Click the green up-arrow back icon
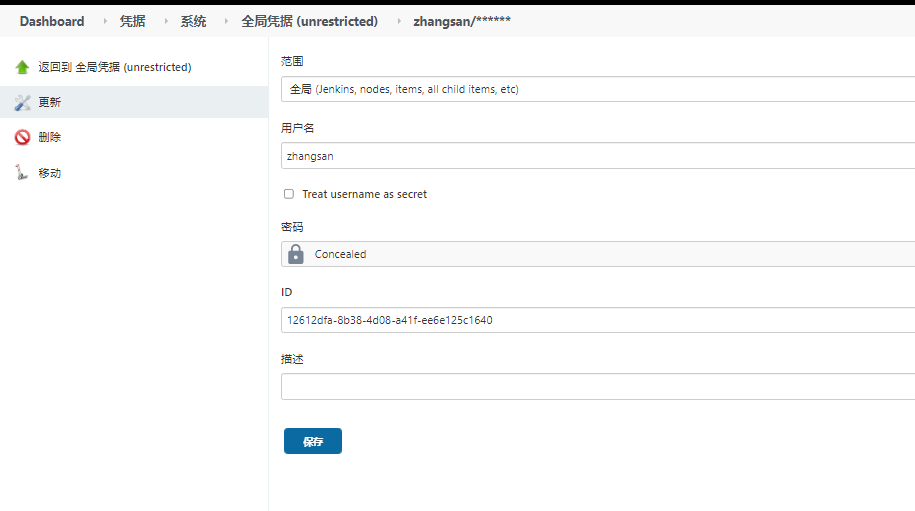 coord(22,67)
